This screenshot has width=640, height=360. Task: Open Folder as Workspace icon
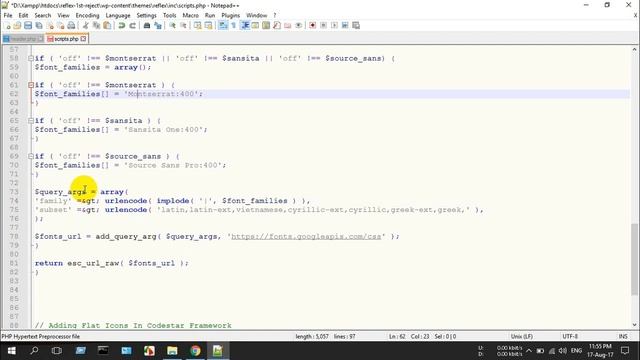288,25
